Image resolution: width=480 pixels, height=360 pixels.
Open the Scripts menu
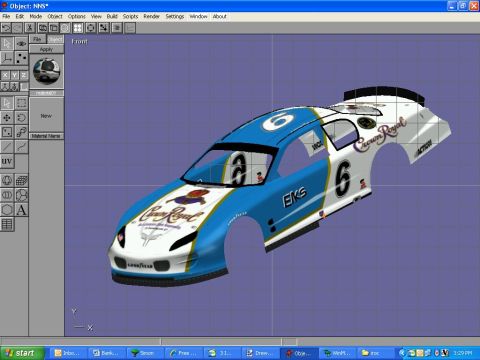point(130,16)
